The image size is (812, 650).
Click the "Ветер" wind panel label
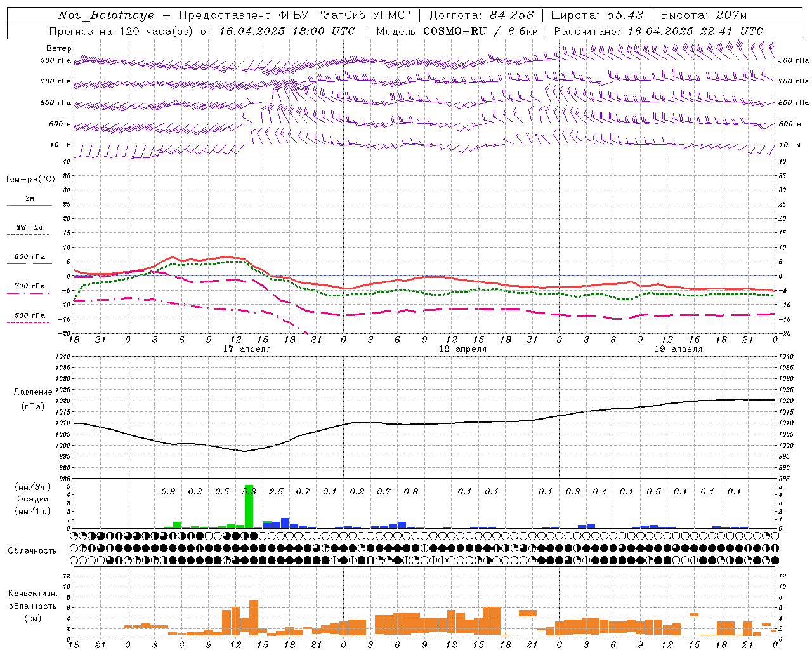click(59, 48)
